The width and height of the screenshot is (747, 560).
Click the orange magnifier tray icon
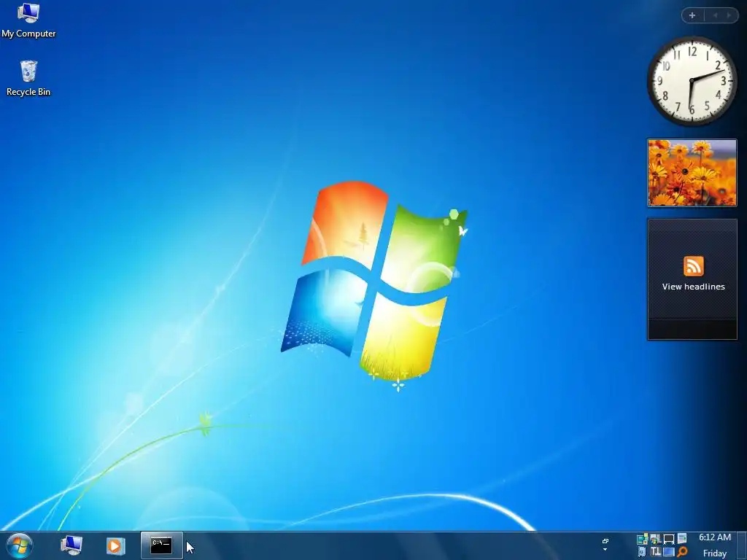pos(682,552)
